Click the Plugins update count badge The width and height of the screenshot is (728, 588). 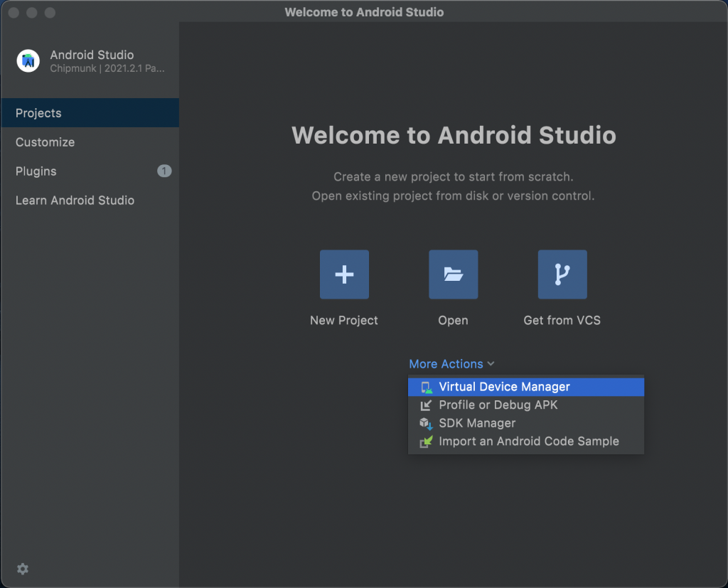(x=164, y=171)
